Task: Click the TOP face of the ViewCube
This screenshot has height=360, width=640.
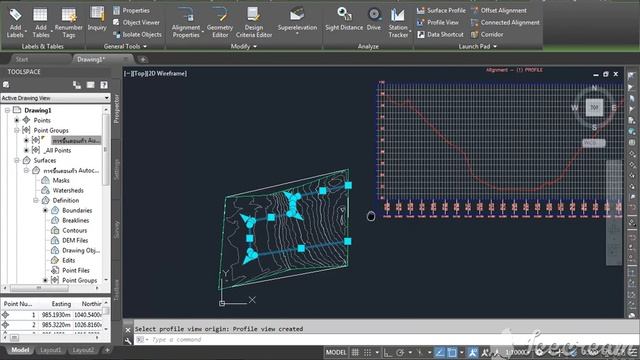Action: pos(594,107)
